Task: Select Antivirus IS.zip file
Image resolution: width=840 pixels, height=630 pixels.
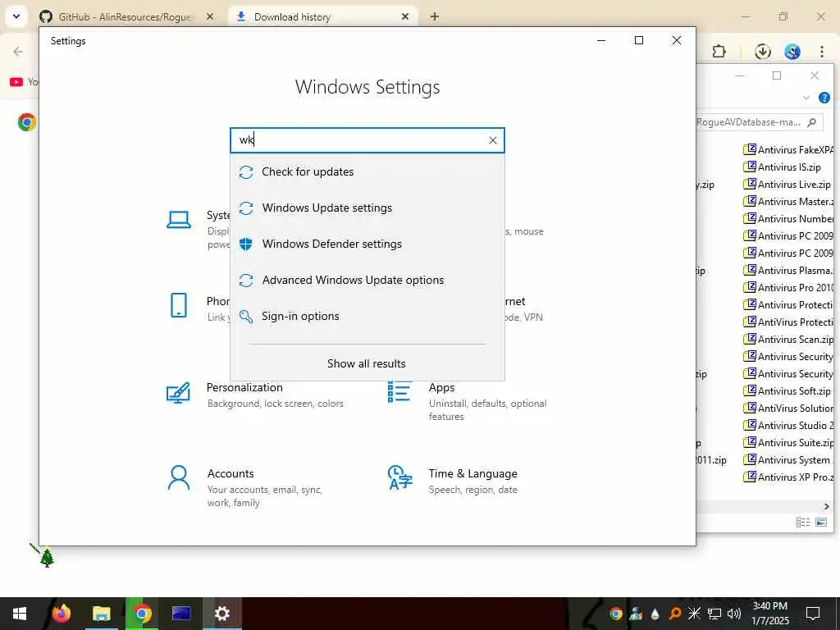Action: (x=782, y=167)
